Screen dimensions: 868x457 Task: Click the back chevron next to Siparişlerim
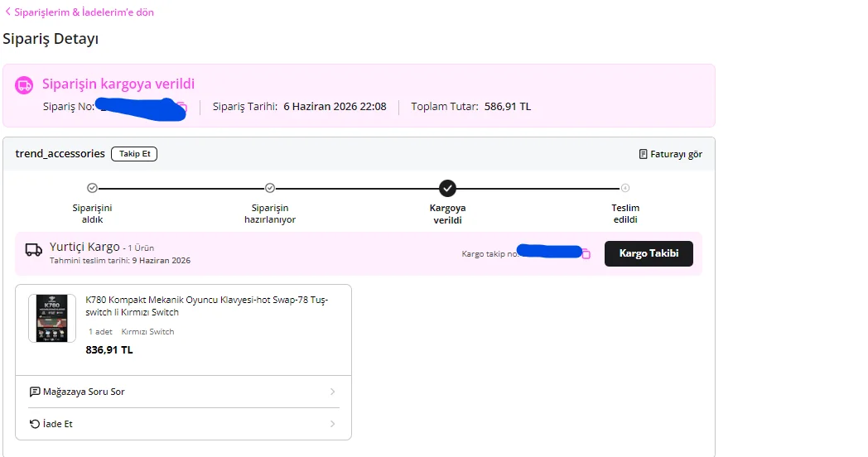click(x=7, y=12)
